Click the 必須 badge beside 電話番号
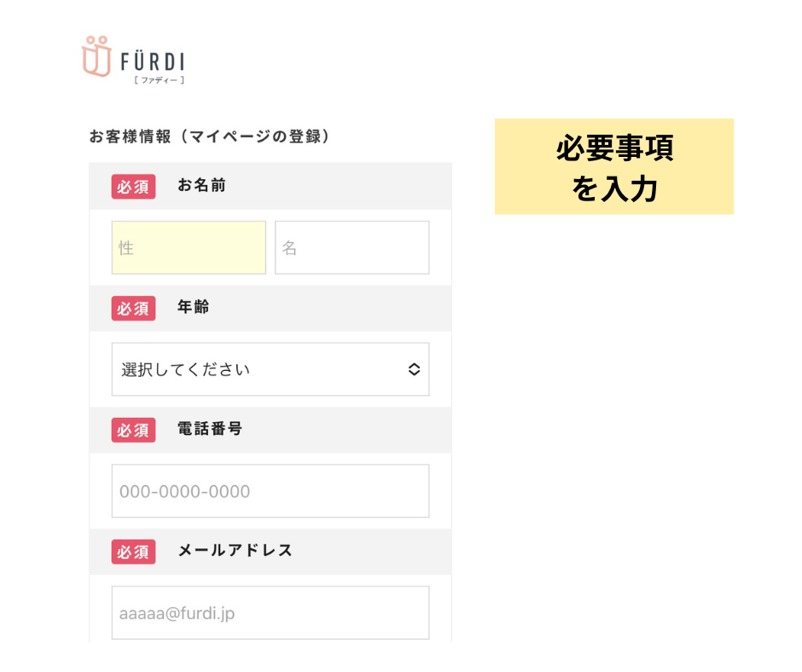Viewport: 802px width, 672px height. 133,430
